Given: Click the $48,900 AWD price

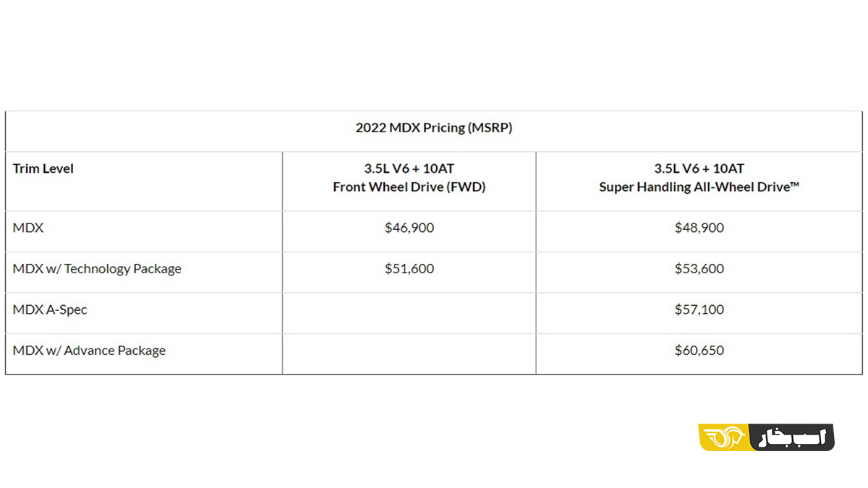Looking at the screenshot, I should point(699,228).
